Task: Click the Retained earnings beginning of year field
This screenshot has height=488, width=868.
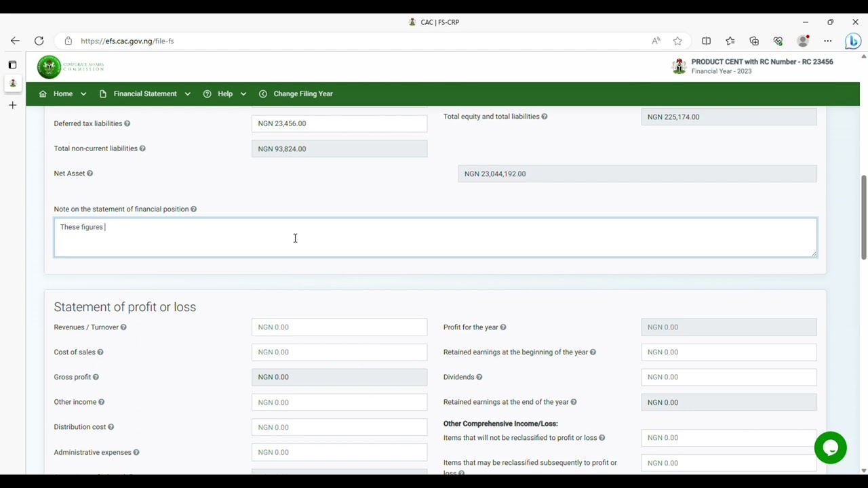Action: tap(729, 352)
